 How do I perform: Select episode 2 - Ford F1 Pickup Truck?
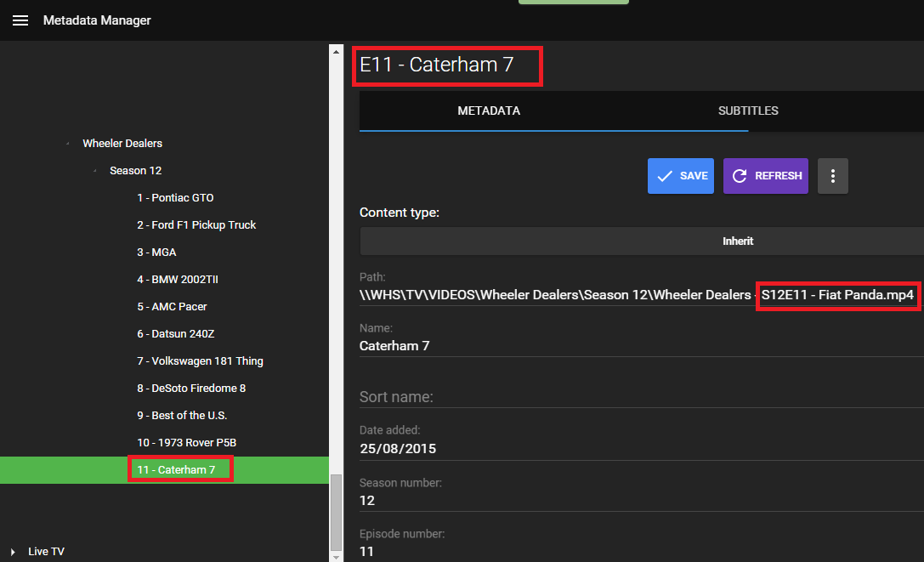pyautogui.click(x=196, y=224)
